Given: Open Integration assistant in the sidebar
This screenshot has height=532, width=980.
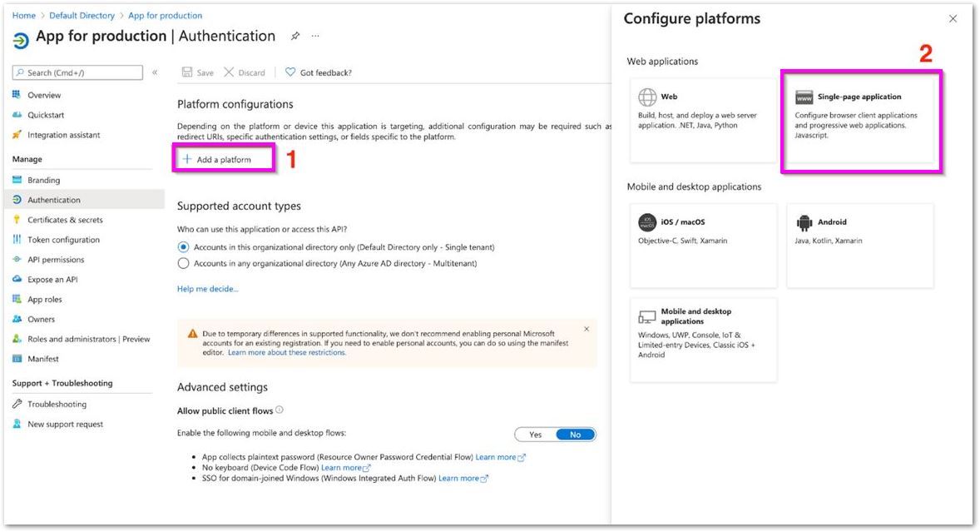Looking at the screenshot, I should point(64,135).
